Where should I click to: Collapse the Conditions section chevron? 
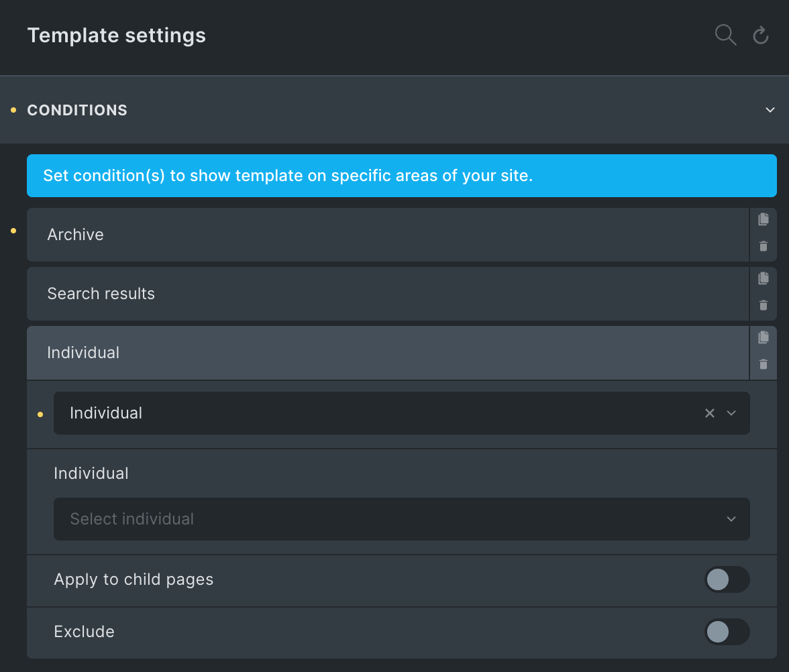point(770,110)
